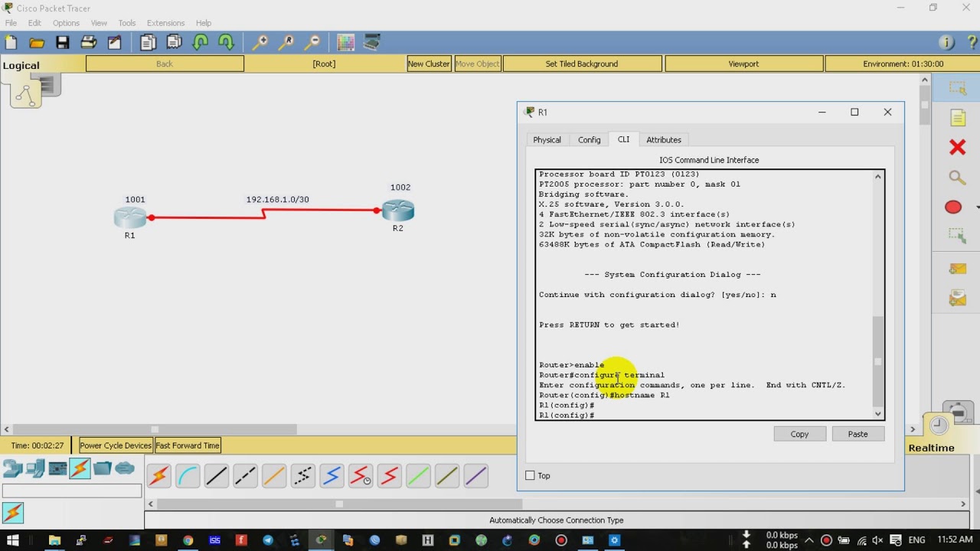980x551 pixels.
Task: Pick the Console cable (light blue curve)
Action: (x=188, y=476)
